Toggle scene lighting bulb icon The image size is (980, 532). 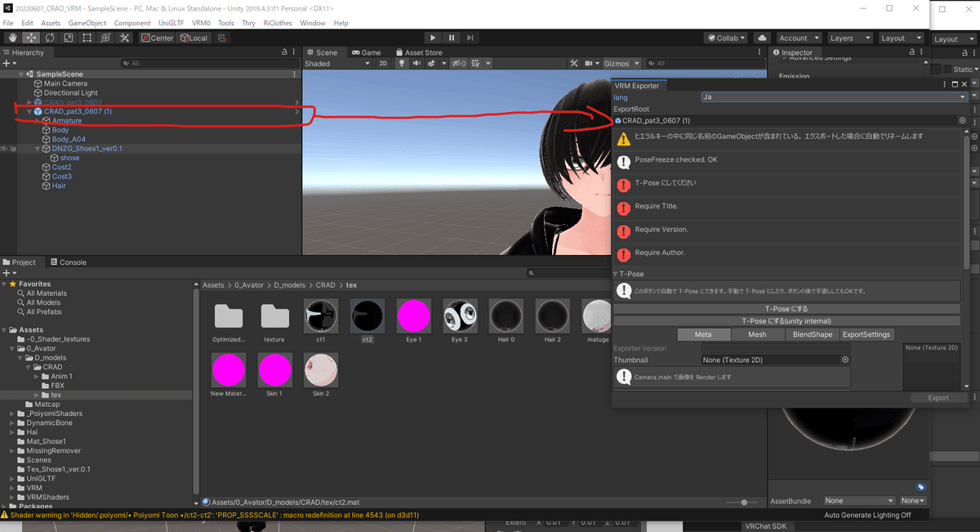click(402, 64)
